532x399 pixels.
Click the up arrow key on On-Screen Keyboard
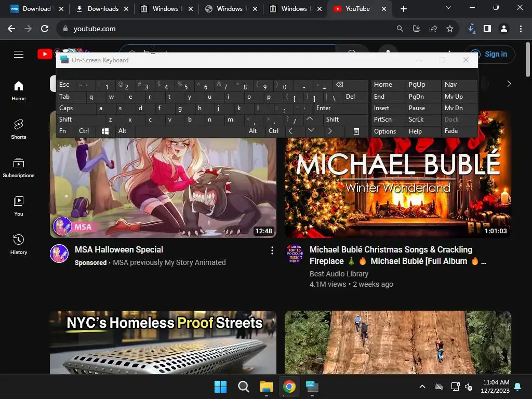point(310,119)
